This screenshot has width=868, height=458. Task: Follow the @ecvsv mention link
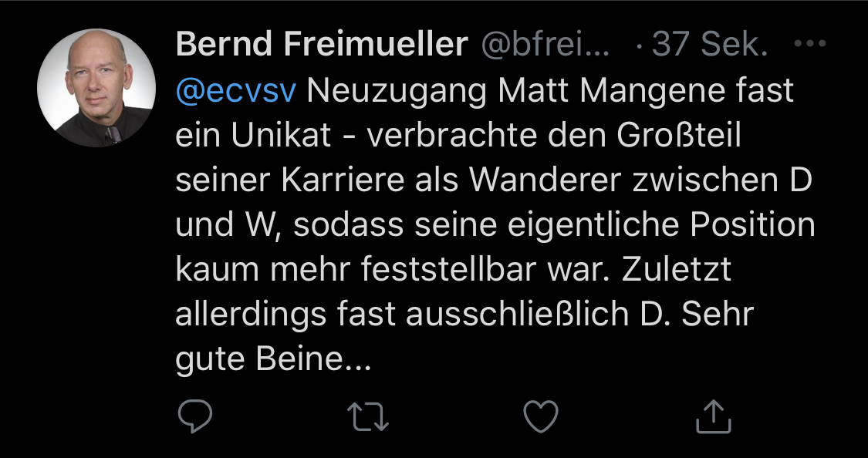236,92
